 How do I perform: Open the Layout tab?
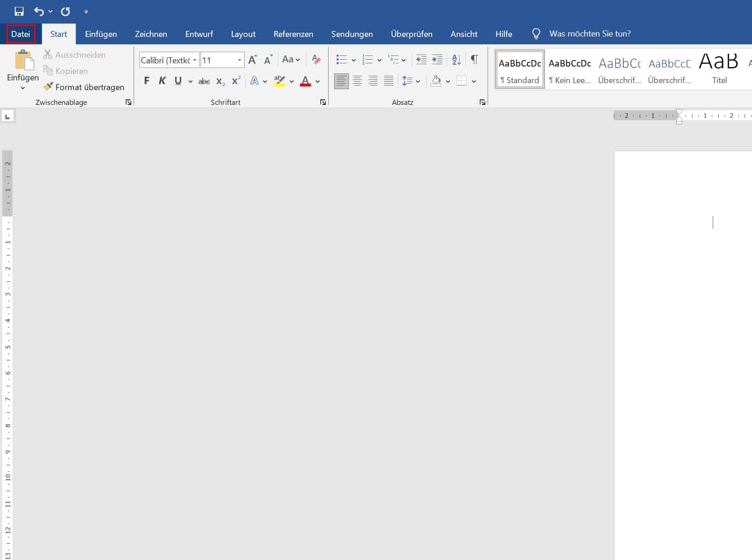(243, 34)
